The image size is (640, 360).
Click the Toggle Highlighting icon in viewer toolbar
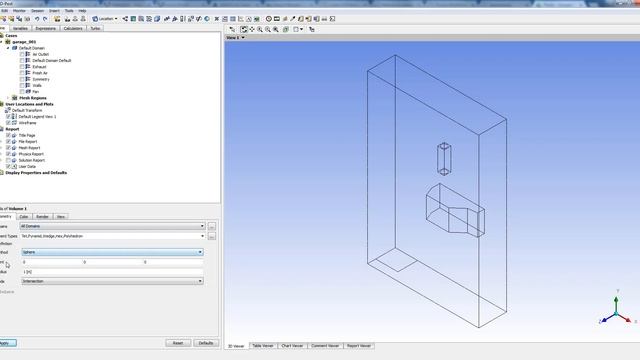coord(286,29)
